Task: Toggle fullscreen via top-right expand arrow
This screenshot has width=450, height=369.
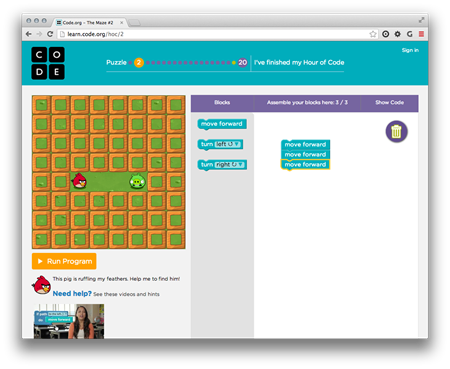Action: click(421, 20)
